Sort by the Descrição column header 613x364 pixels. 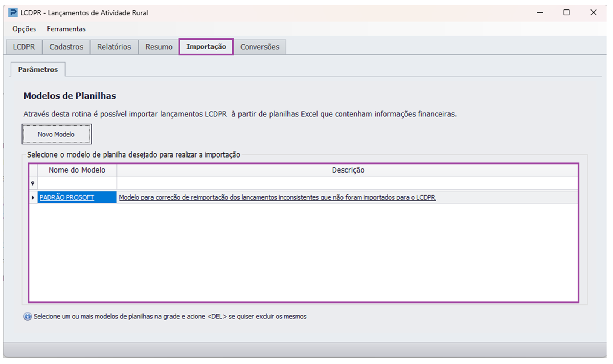click(x=348, y=170)
